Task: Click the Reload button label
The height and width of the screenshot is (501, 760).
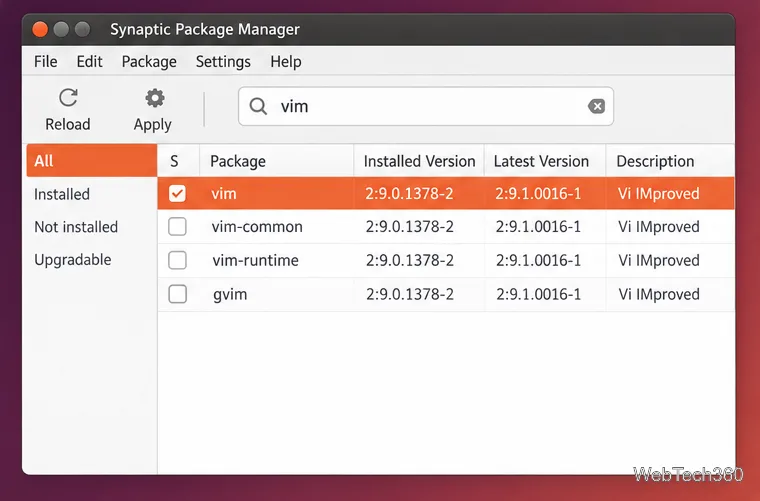Action: pos(68,124)
